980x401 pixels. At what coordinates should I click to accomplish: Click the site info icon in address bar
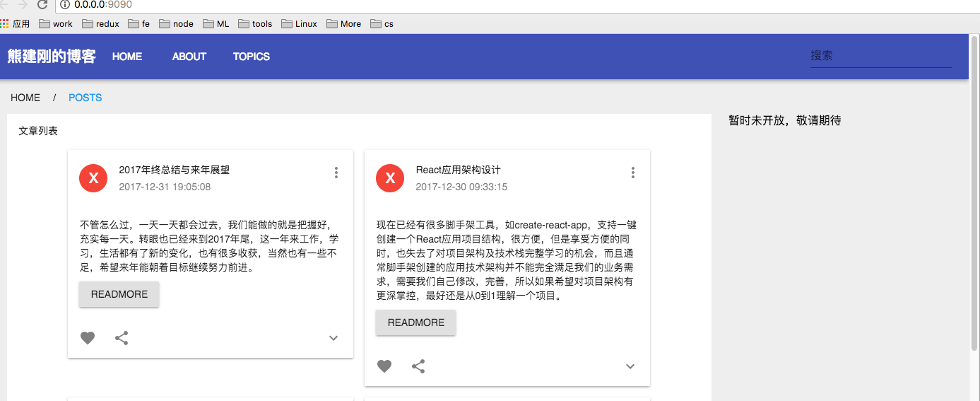65,5
